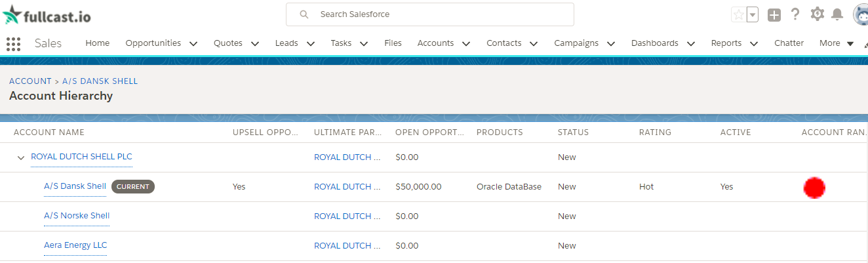
Task: Open the Notifications bell icon
Action: pyautogui.click(x=837, y=14)
